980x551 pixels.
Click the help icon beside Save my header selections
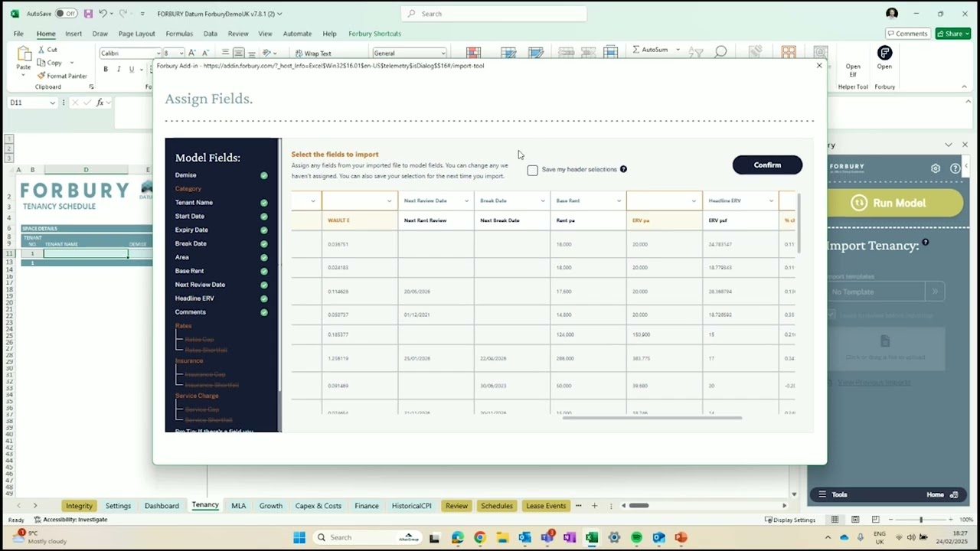pyautogui.click(x=623, y=169)
